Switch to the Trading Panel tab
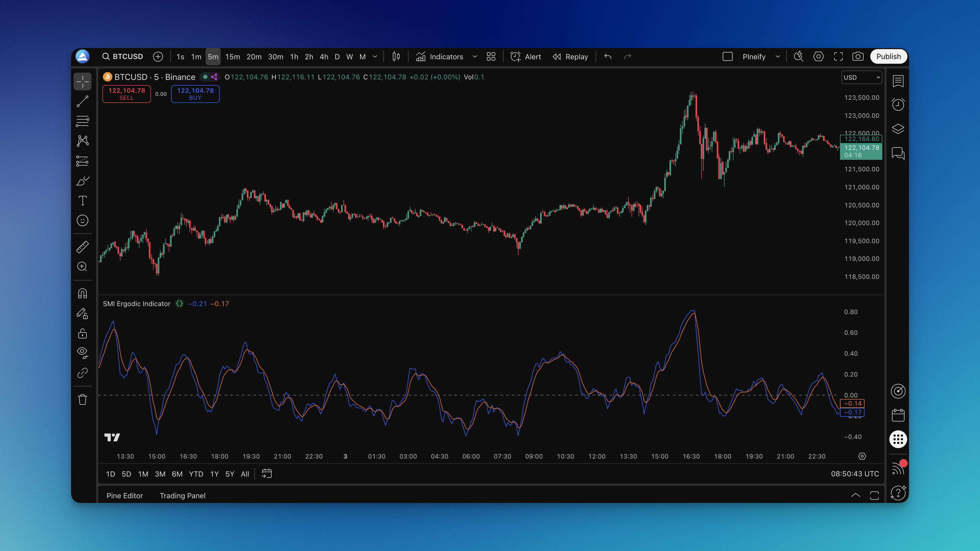Image resolution: width=980 pixels, height=551 pixels. pyautogui.click(x=182, y=495)
